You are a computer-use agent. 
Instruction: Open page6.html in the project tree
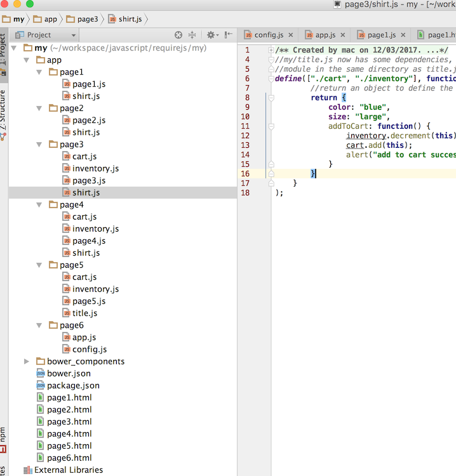[69, 458]
